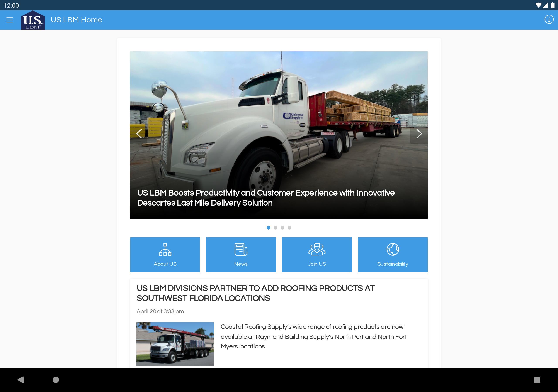Screen dimensions: 558x392
Task: Read Roofing Products at Southwest Florida article
Action: pyautogui.click(x=255, y=293)
